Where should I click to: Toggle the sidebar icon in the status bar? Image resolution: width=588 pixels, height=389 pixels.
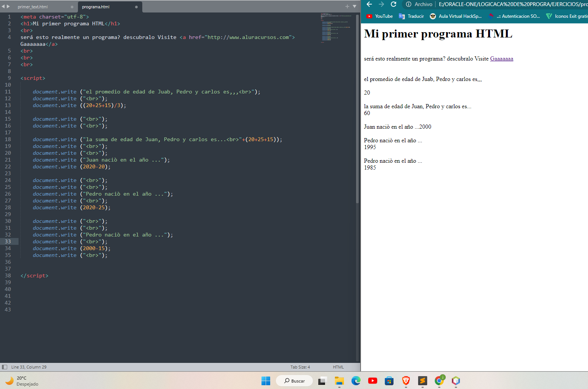tap(5, 367)
